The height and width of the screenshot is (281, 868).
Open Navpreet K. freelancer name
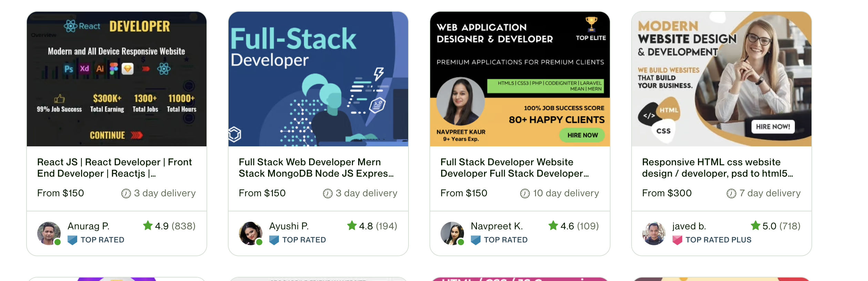[x=497, y=226]
